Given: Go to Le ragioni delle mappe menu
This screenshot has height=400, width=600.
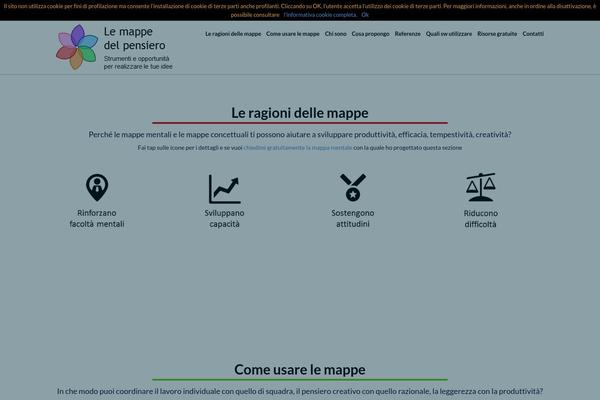Looking at the screenshot, I should 233,34.
